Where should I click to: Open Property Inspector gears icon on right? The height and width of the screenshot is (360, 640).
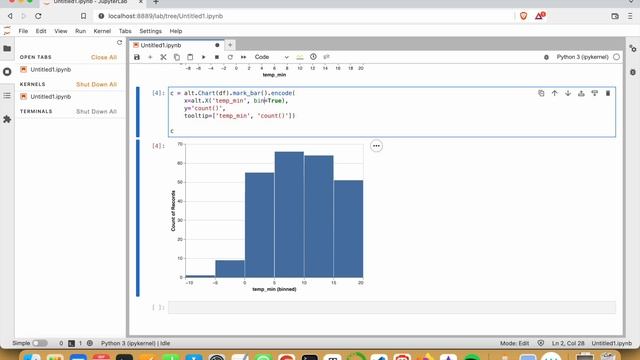[633, 49]
